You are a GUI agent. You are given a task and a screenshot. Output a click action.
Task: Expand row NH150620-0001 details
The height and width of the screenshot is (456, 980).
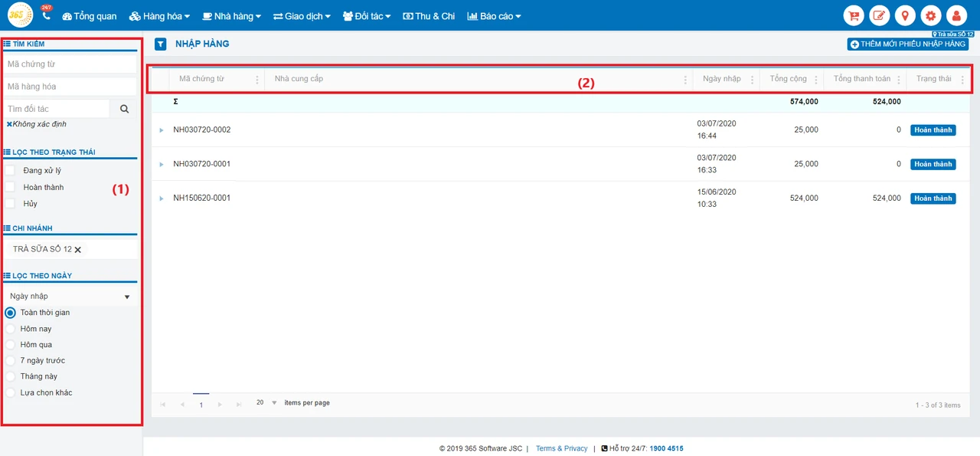point(162,198)
